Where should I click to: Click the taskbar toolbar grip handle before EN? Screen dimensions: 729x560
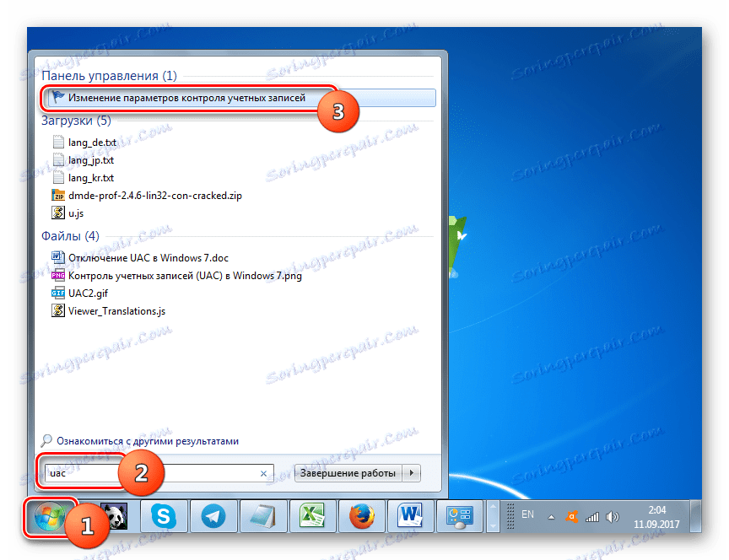pyautogui.click(x=510, y=516)
